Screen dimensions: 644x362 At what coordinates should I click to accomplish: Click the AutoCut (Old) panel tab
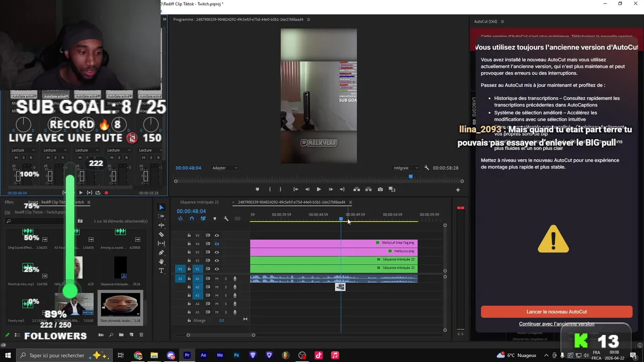[x=486, y=22]
